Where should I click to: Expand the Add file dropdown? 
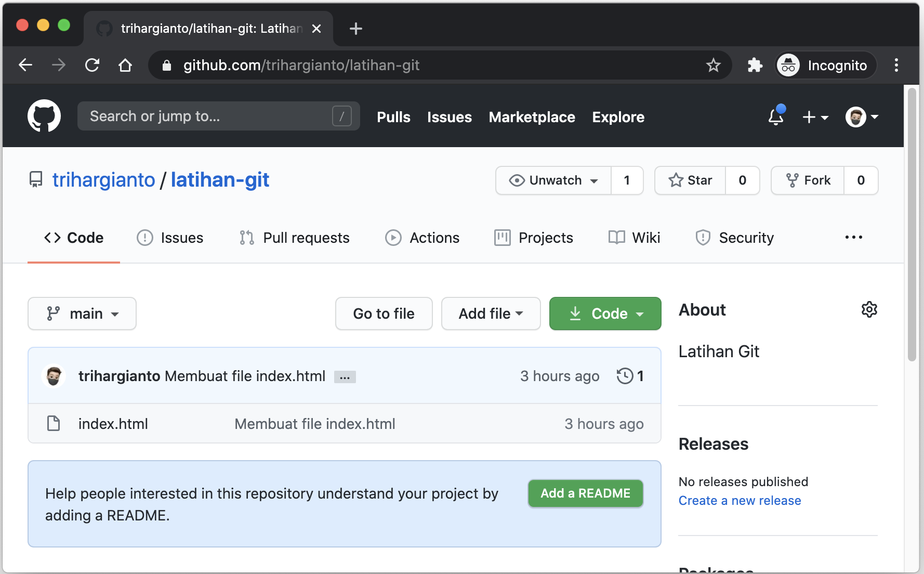(490, 314)
